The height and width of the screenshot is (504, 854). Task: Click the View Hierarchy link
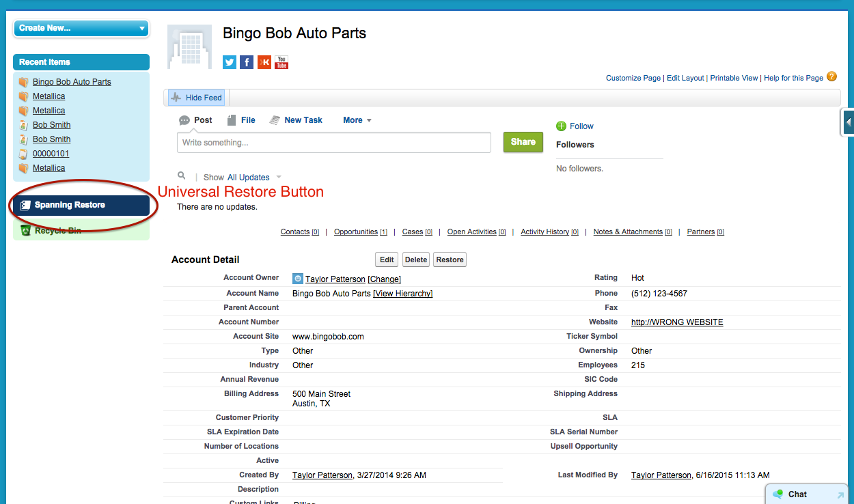[403, 294]
